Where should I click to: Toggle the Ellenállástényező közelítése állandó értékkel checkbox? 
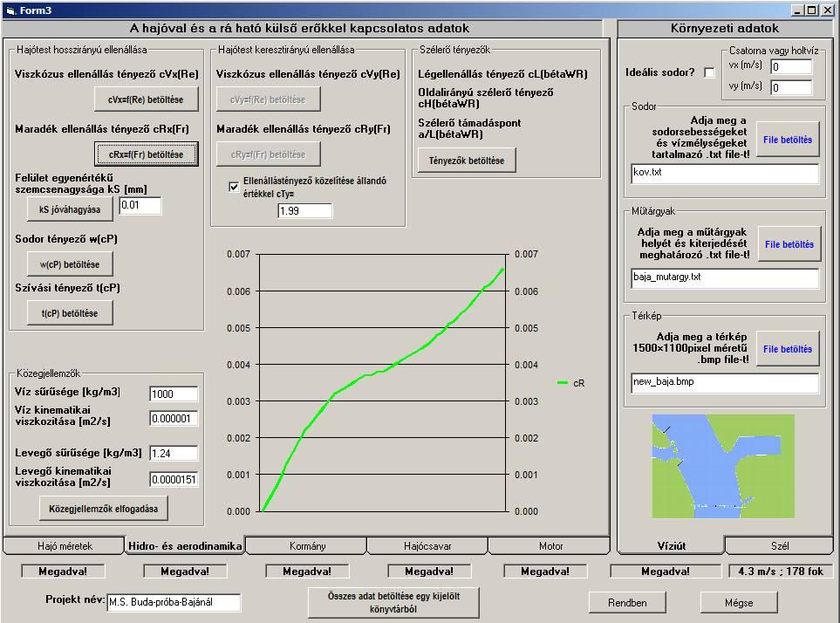(234, 187)
